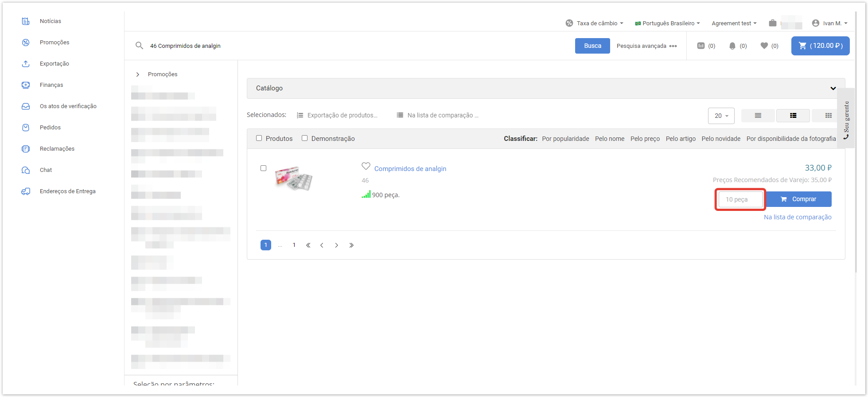
Task: Expand the Catálogo panel
Action: pyautogui.click(x=833, y=88)
